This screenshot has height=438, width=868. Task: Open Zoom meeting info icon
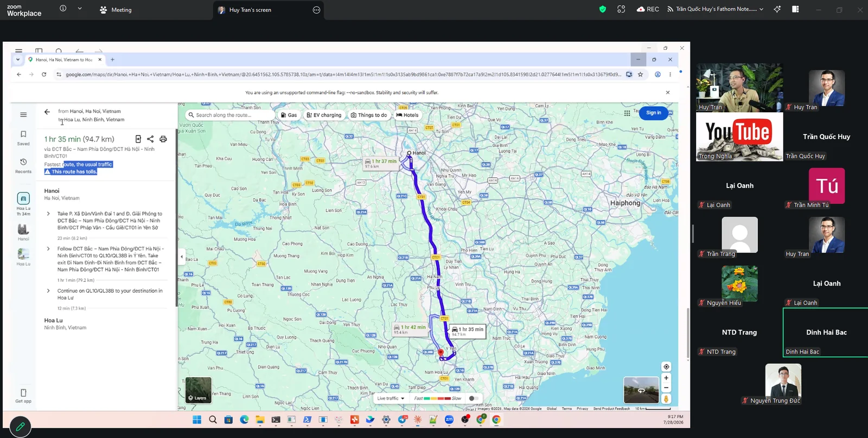pos(63,9)
